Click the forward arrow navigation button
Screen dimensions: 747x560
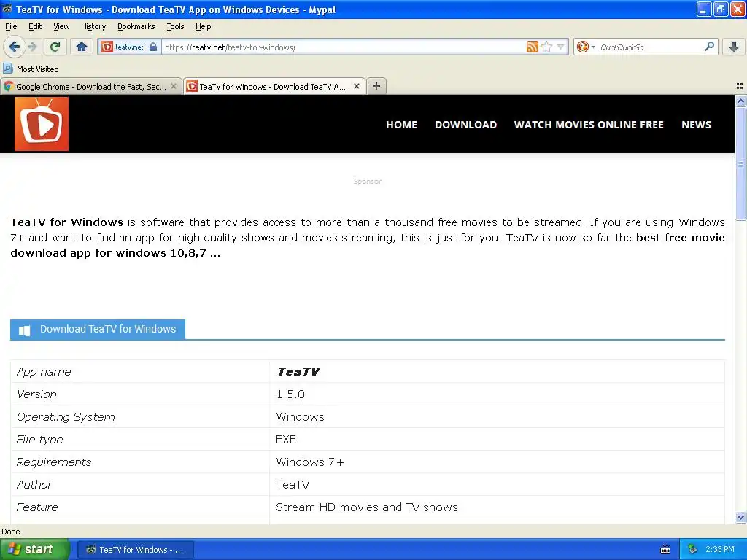(32, 47)
